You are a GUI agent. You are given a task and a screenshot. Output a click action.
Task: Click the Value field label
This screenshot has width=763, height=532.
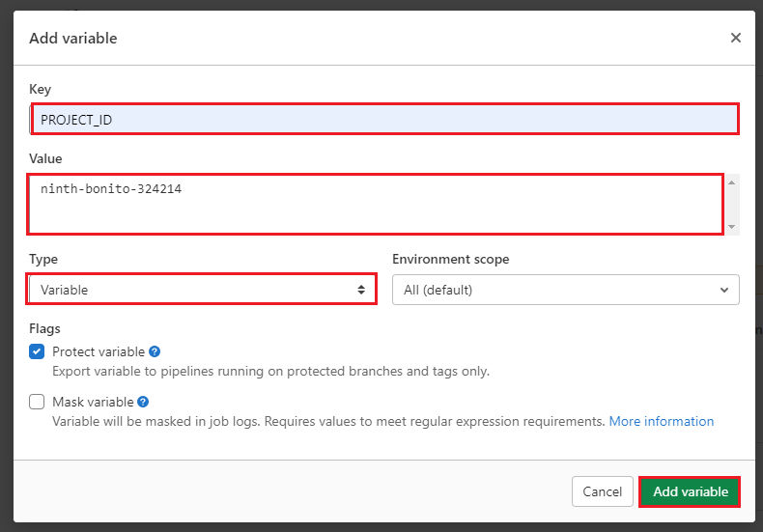[x=45, y=158]
